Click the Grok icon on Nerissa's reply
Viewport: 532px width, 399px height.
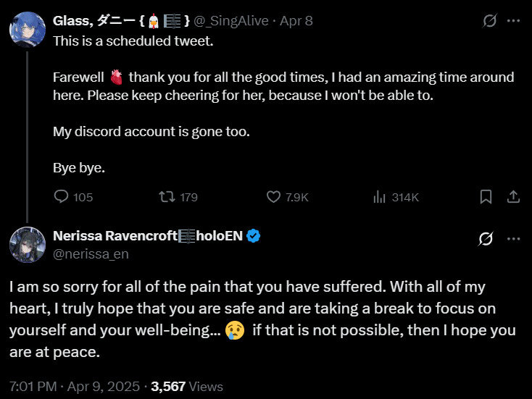click(x=486, y=238)
